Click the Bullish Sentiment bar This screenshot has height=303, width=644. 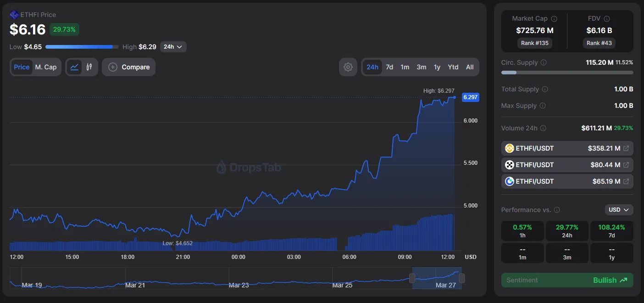(567, 280)
